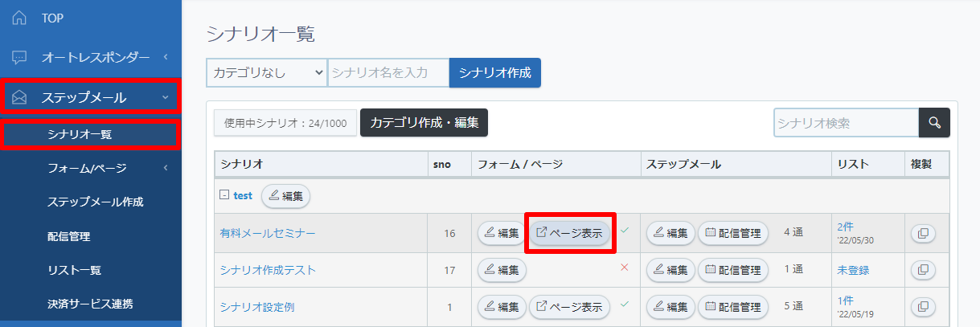
Task: Open the カテゴリなし category dropdown
Action: click(x=266, y=72)
